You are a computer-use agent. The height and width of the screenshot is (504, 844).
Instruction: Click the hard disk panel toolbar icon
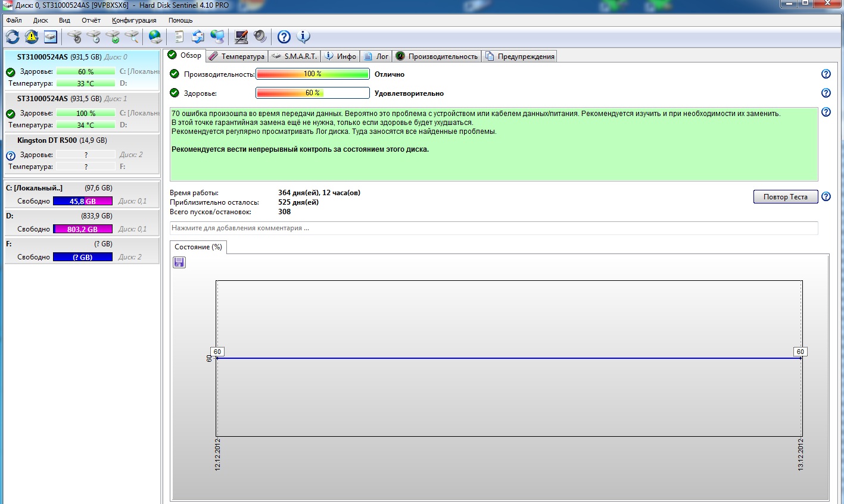click(x=51, y=37)
